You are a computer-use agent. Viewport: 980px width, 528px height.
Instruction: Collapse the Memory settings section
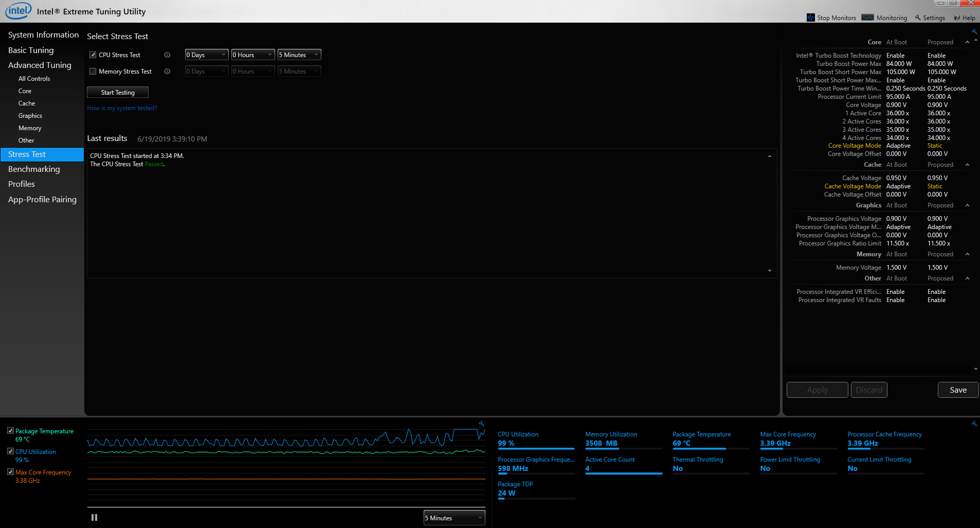click(x=967, y=254)
